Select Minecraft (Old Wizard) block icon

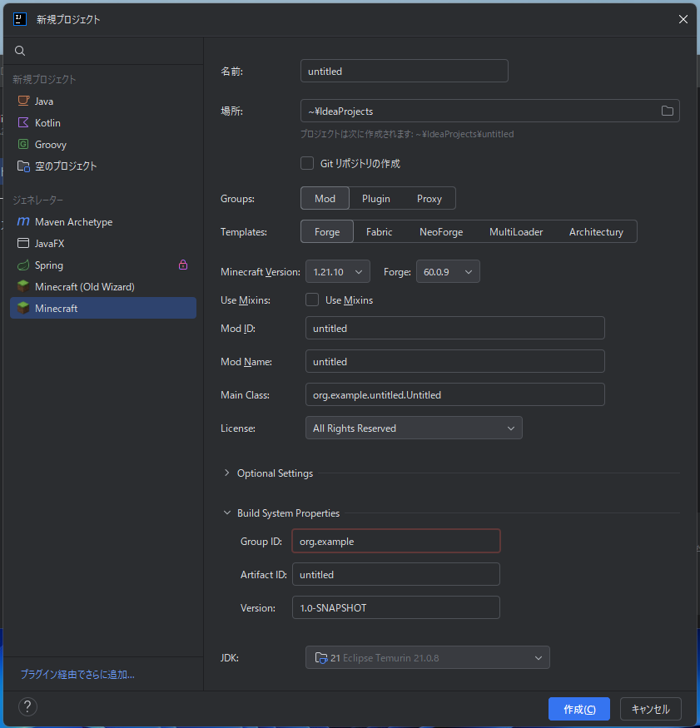pyautogui.click(x=23, y=287)
